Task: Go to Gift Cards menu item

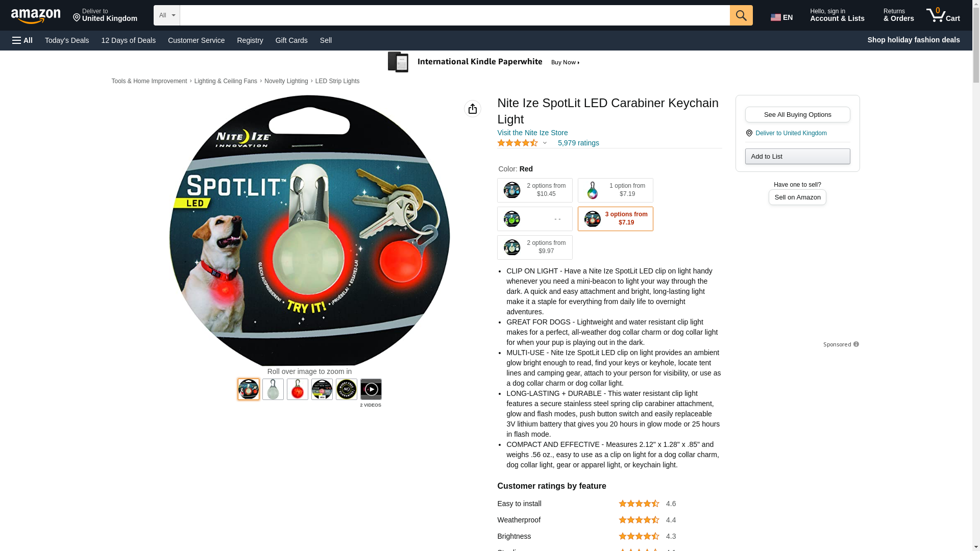Action: coord(291,40)
